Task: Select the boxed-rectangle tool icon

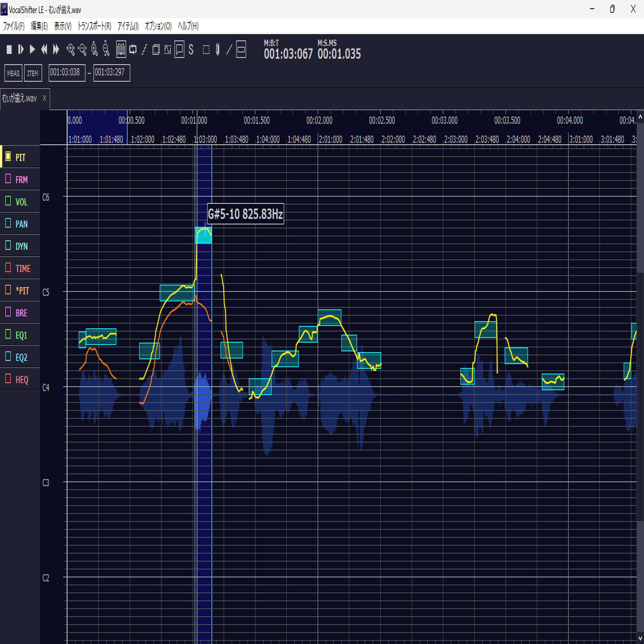Action: coord(241,50)
